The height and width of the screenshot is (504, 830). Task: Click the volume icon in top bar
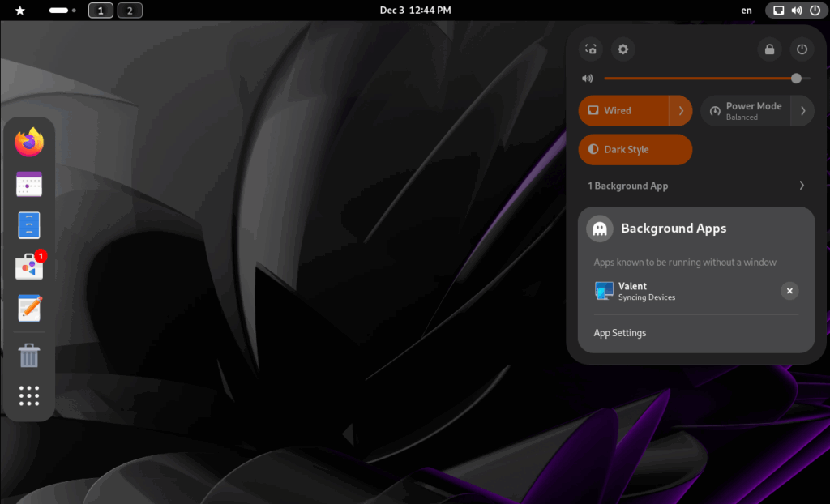[x=797, y=10]
